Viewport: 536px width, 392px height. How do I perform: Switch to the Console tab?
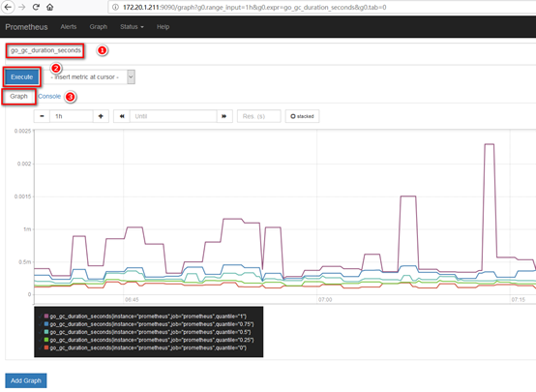(49, 97)
